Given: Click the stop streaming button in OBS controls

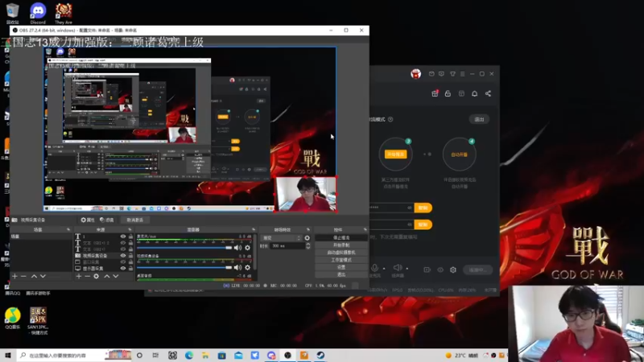Looking at the screenshot, I should point(341,237).
